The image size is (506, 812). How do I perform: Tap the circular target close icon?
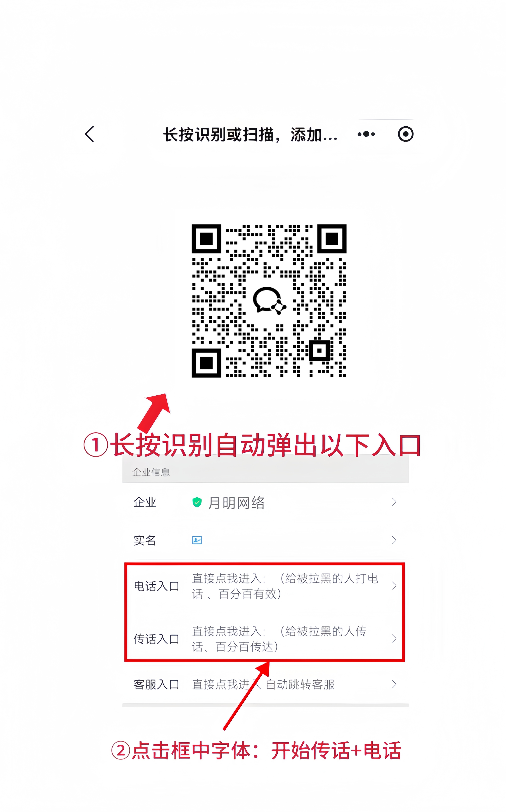pyautogui.click(x=406, y=134)
